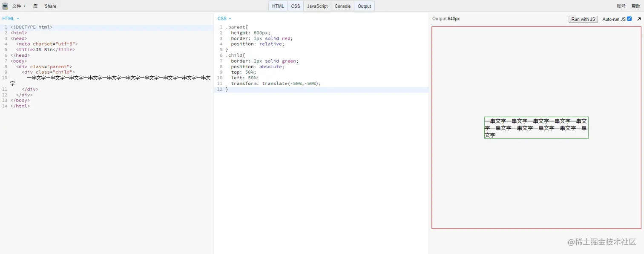Toggle the Output panel tab
The image size is (644, 254).
coord(364,6)
